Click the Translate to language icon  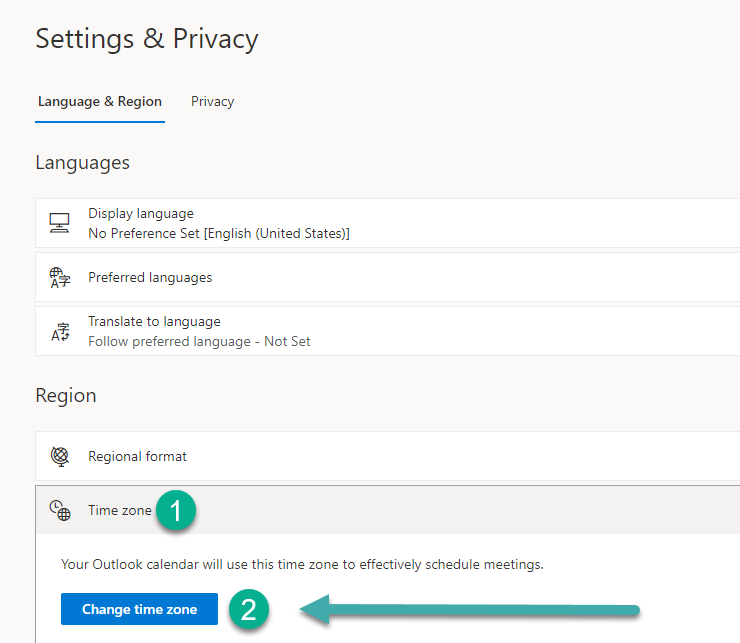(59, 331)
